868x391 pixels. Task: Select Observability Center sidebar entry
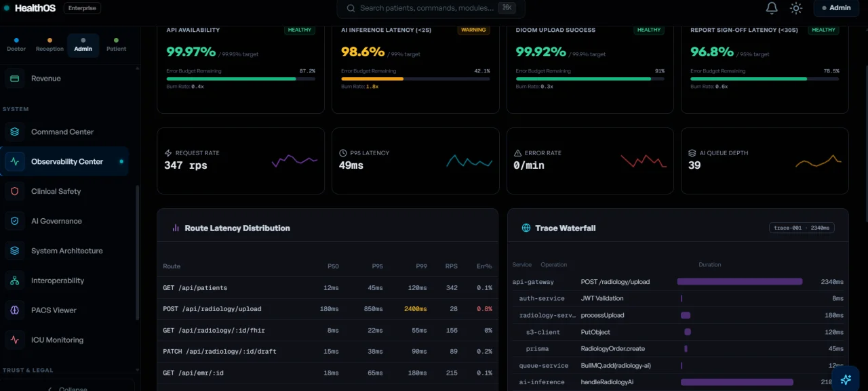64,162
